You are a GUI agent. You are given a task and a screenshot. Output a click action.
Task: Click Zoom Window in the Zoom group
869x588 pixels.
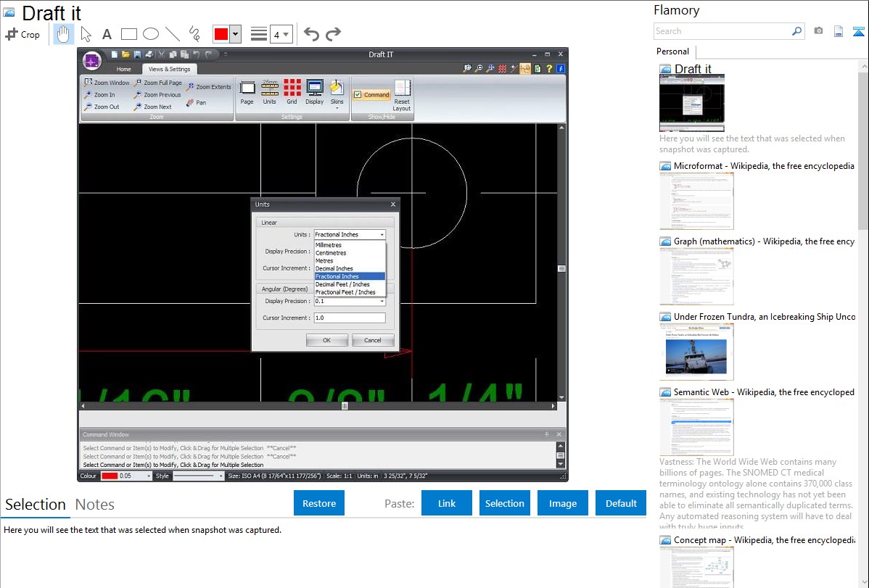107,83
